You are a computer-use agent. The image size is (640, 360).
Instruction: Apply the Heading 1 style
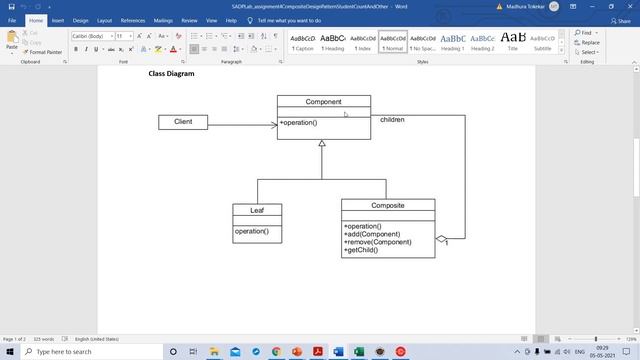point(453,42)
